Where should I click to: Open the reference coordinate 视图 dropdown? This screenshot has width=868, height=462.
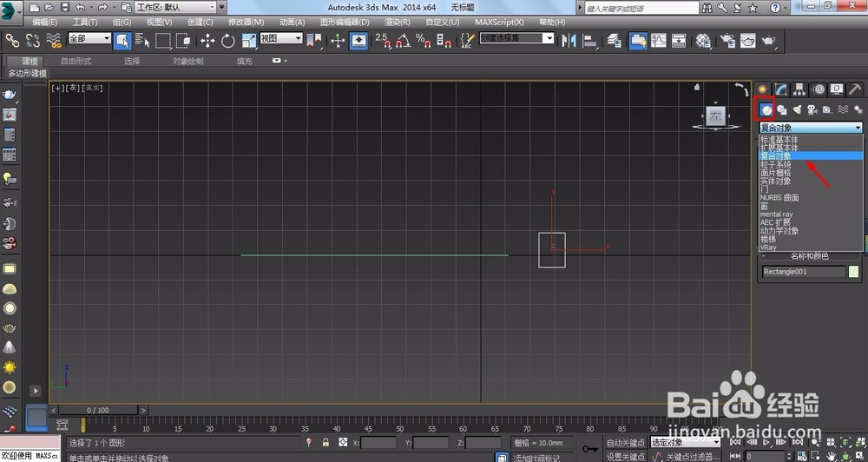pyautogui.click(x=281, y=38)
